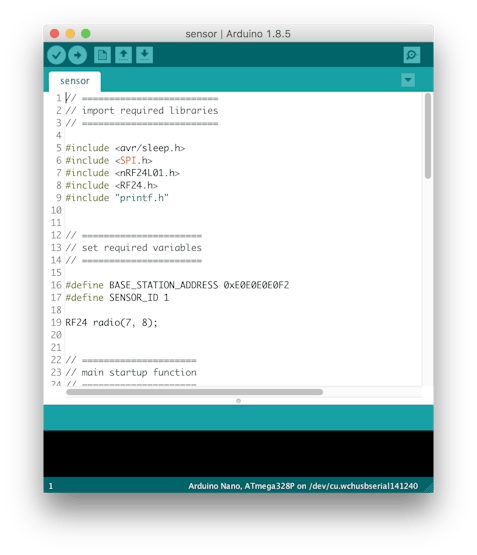Click the Verify sketch checkmark icon
477x555 pixels.
pyautogui.click(x=56, y=55)
